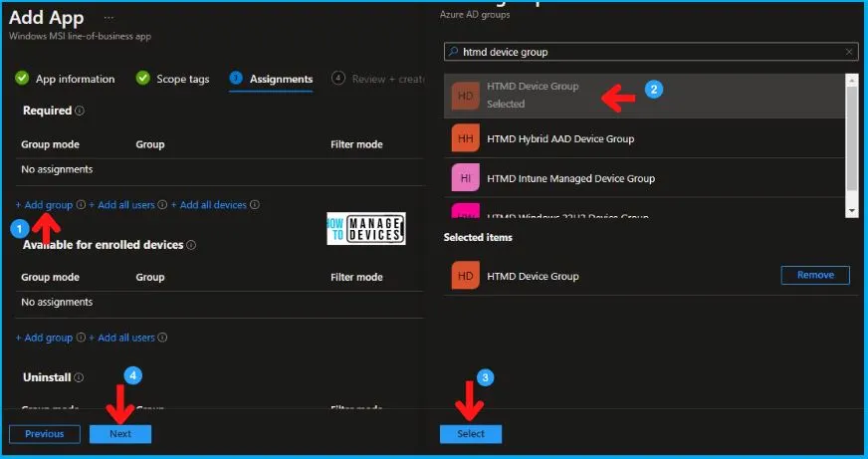Click the HD avatar of selected HTMD Device Group row

[466, 96]
